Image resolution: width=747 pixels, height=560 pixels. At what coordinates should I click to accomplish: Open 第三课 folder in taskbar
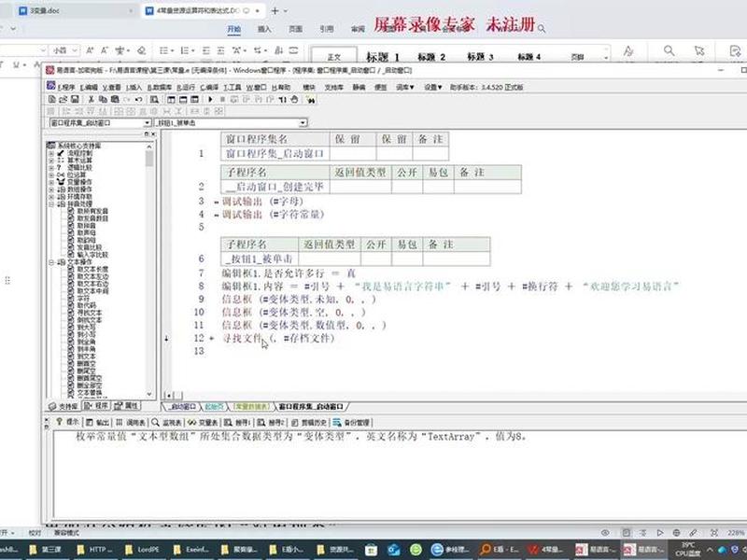46,550
